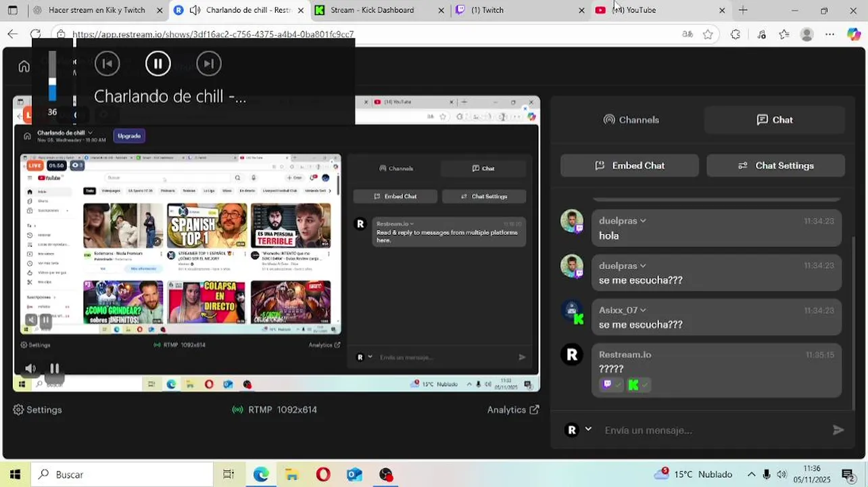Viewport: 868px width, 487px height.
Task: Go to Restream home via house icon
Action: pyautogui.click(x=24, y=66)
